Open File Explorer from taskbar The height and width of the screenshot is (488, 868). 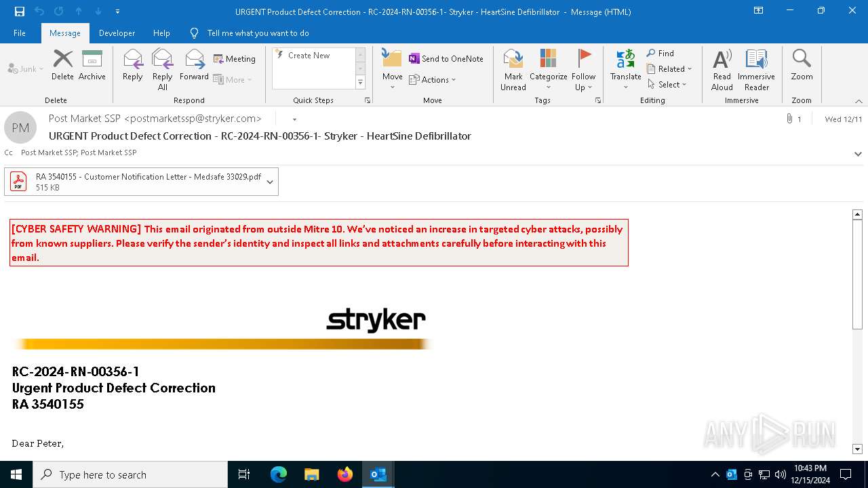(311, 474)
